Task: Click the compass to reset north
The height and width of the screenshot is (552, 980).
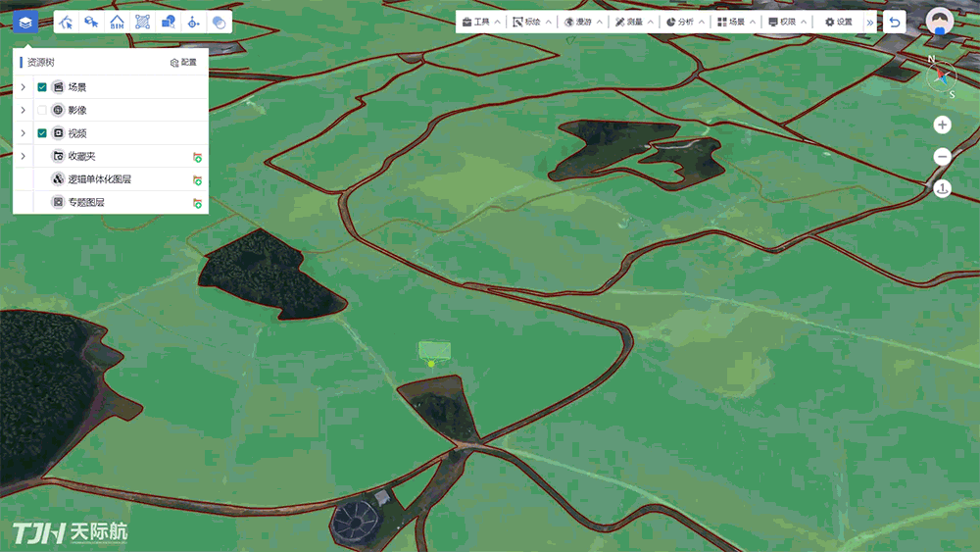Action: coord(941,76)
